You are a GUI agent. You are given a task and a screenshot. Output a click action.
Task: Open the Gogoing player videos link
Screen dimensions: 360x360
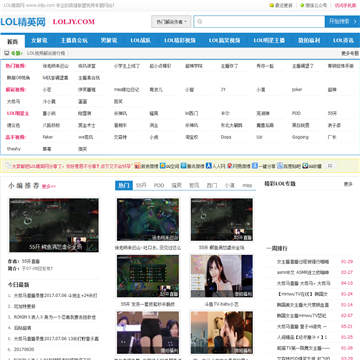point(300,137)
